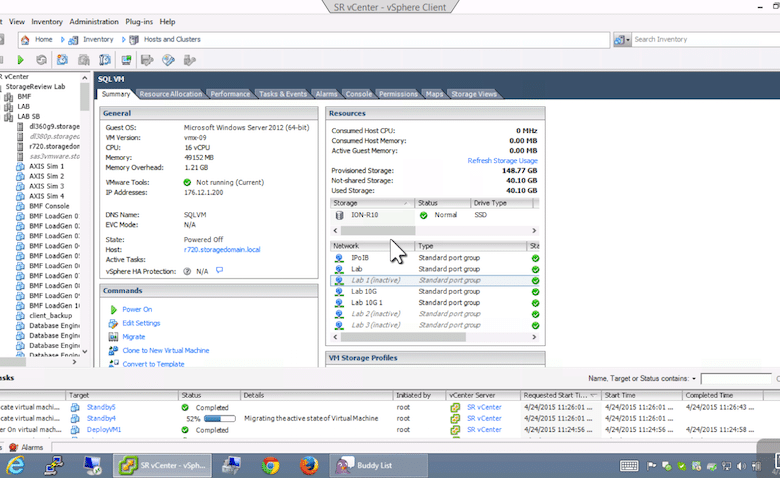
Task: Open Firefox from the taskbar
Action: (309, 466)
